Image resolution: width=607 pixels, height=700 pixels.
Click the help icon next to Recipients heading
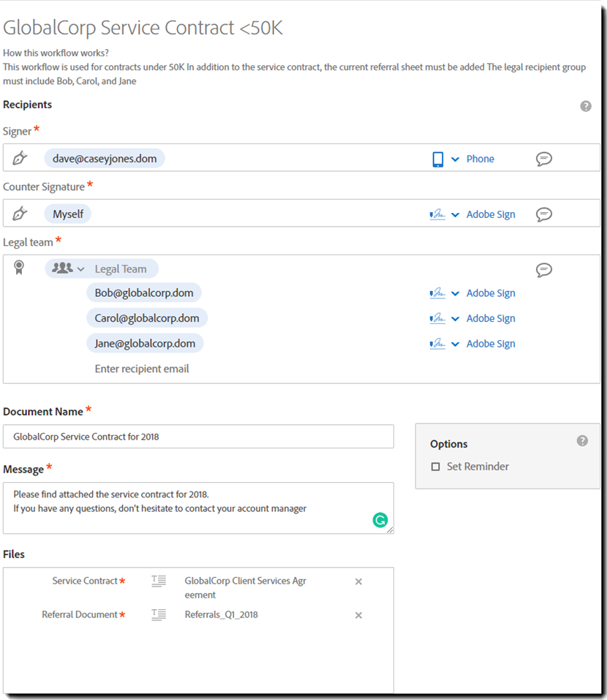pyautogui.click(x=586, y=105)
